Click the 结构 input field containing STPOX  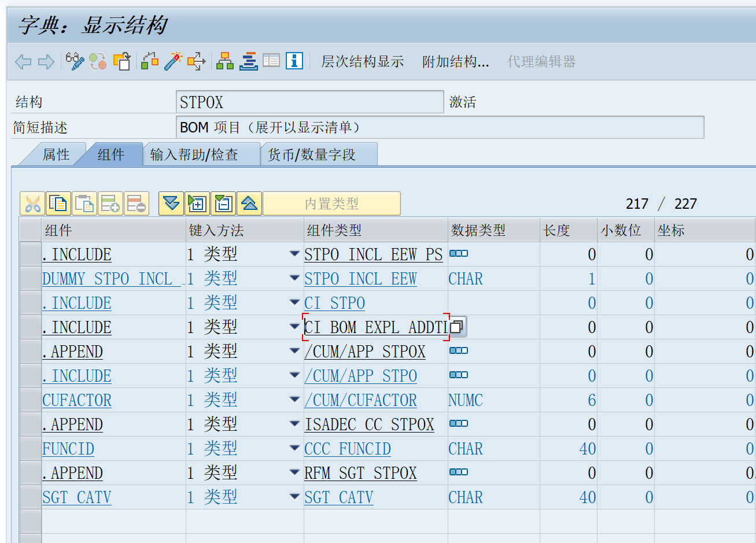pyautogui.click(x=307, y=101)
